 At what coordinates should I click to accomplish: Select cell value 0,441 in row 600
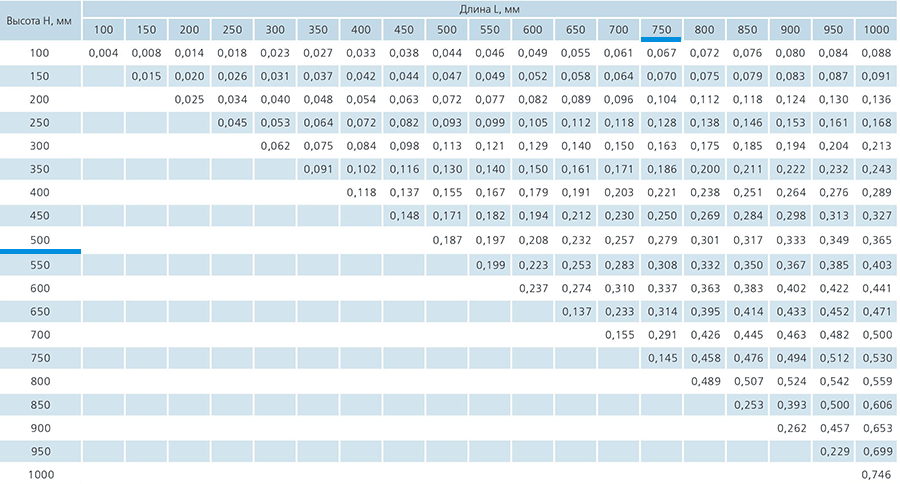[x=876, y=288]
